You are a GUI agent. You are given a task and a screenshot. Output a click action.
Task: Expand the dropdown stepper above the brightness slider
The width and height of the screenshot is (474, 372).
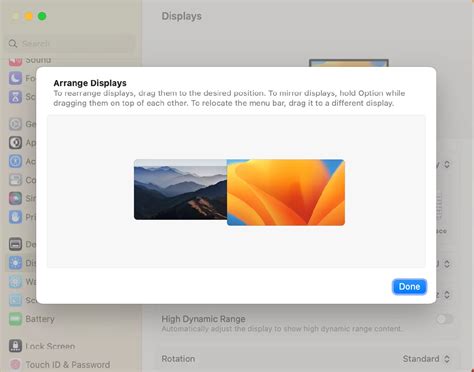[447, 164]
